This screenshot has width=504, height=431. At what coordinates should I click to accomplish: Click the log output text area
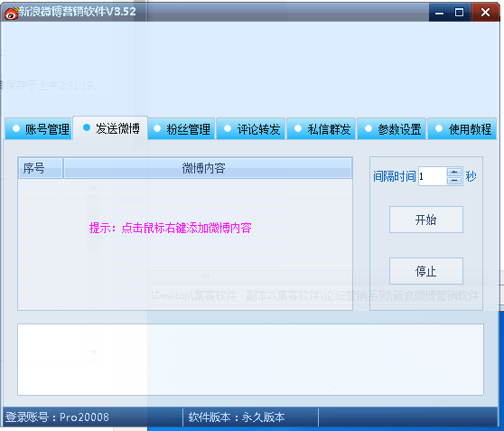pos(250,360)
